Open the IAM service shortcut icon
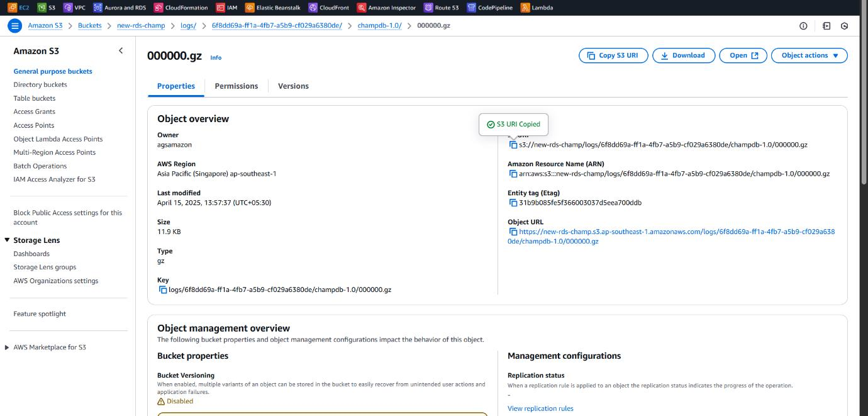868x416 pixels. (220, 8)
